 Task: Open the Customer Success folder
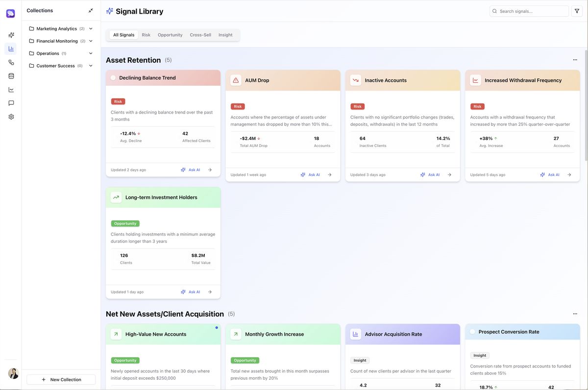[55, 66]
